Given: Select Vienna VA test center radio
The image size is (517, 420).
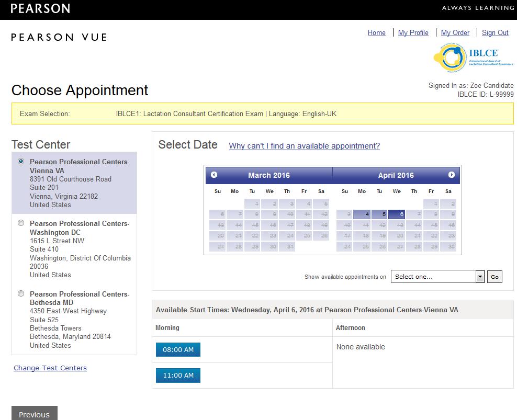Looking at the screenshot, I should tap(21, 161).
